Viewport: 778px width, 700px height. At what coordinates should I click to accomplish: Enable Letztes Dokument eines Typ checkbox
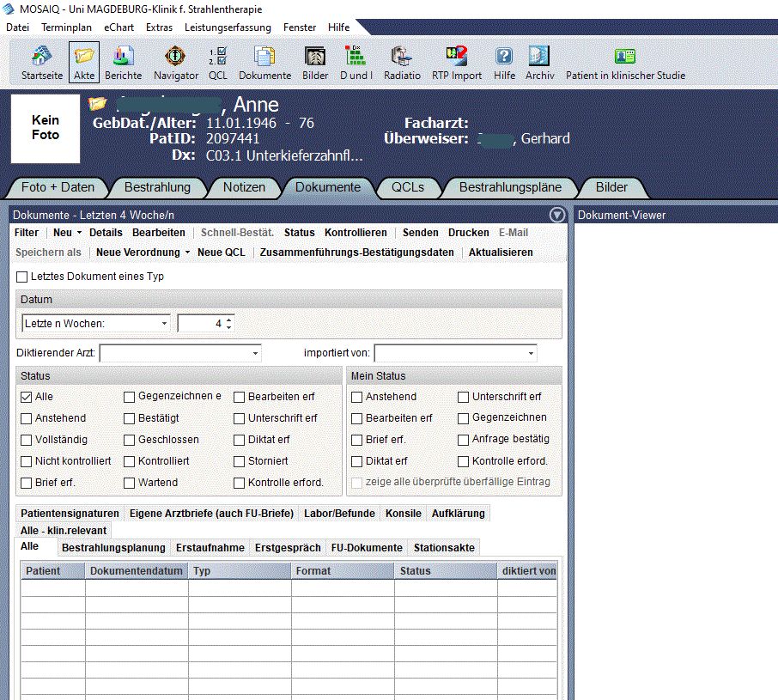(x=22, y=277)
